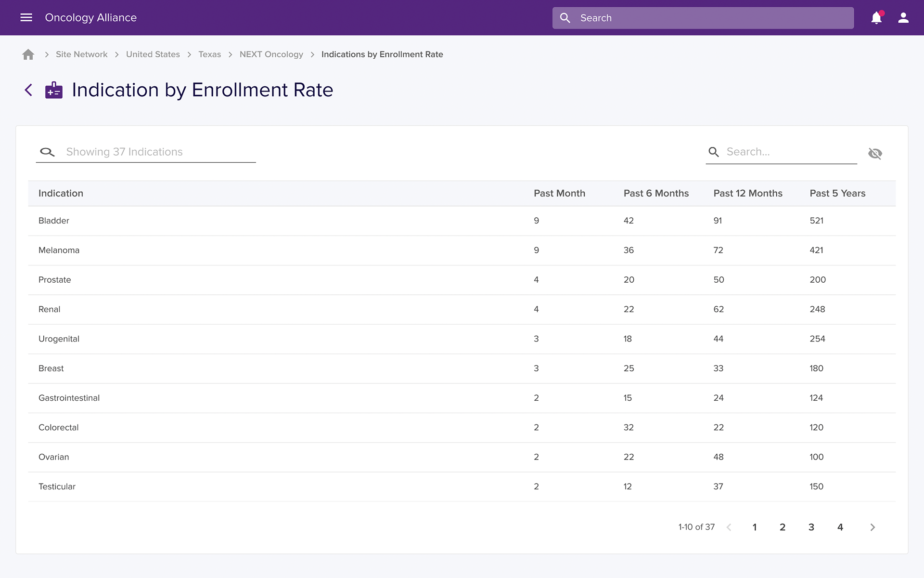Open notifications bell
Screen dimensions: 924x578
877,18
